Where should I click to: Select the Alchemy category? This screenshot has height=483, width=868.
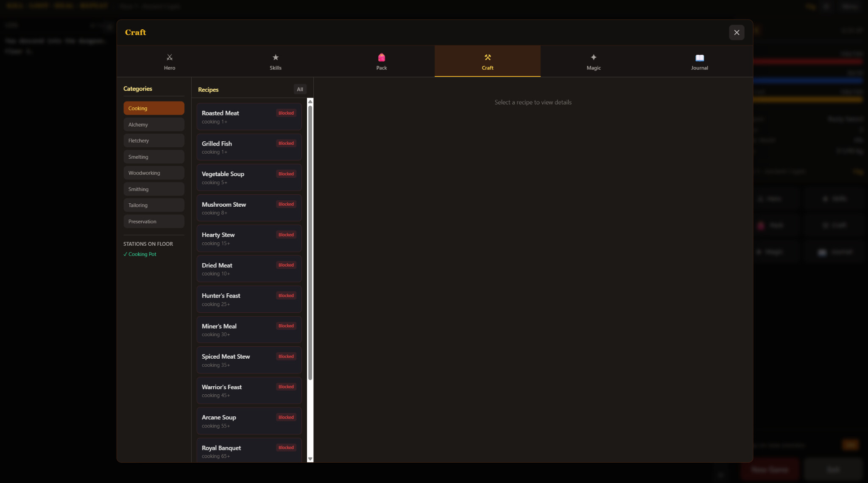[x=154, y=124]
